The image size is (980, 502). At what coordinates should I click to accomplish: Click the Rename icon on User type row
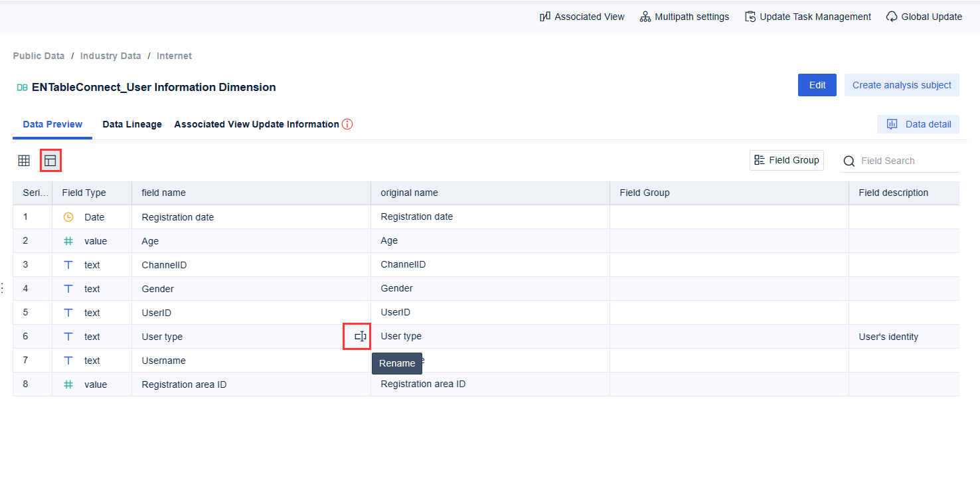pos(361,337)
